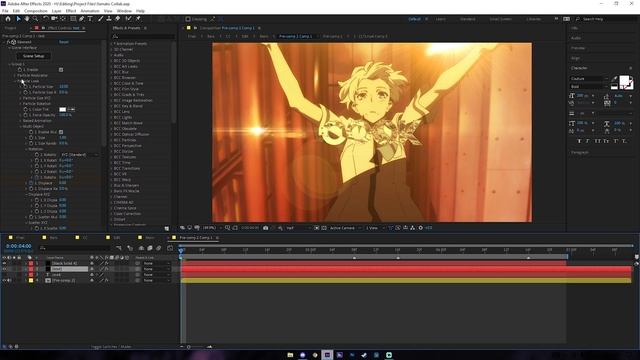Toggle transparency grid in viewer
This screenshot has width=640, height=360.
(324, 228)
